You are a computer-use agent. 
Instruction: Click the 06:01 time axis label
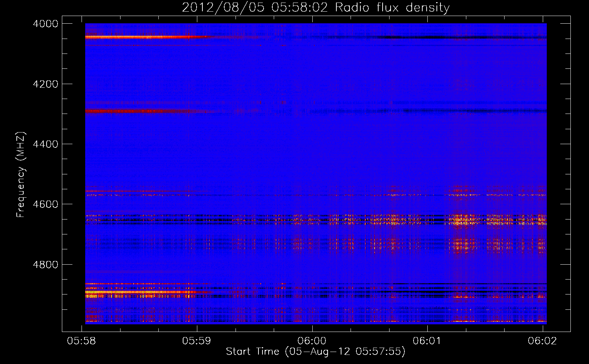(x=427, y=341)
